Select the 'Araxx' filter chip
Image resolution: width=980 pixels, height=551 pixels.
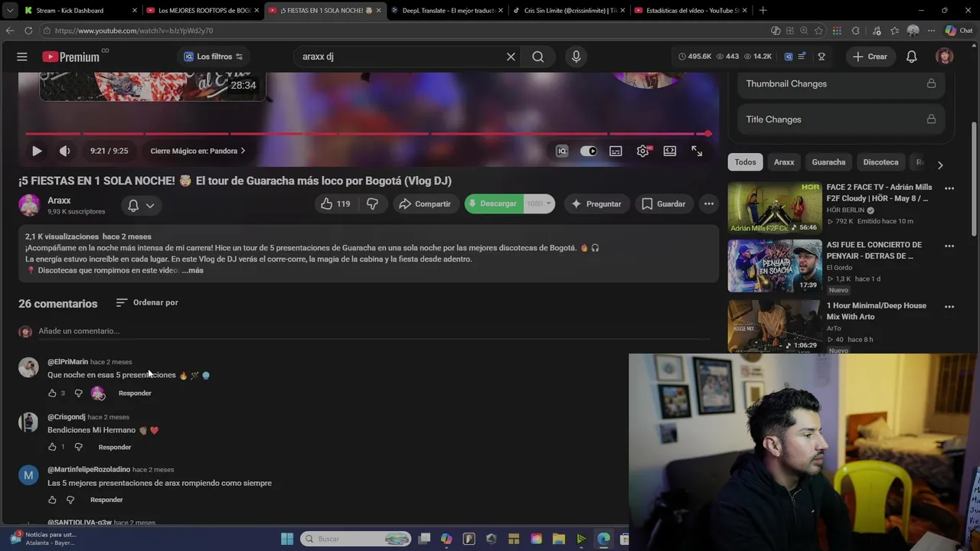click(x=784, y=162)
